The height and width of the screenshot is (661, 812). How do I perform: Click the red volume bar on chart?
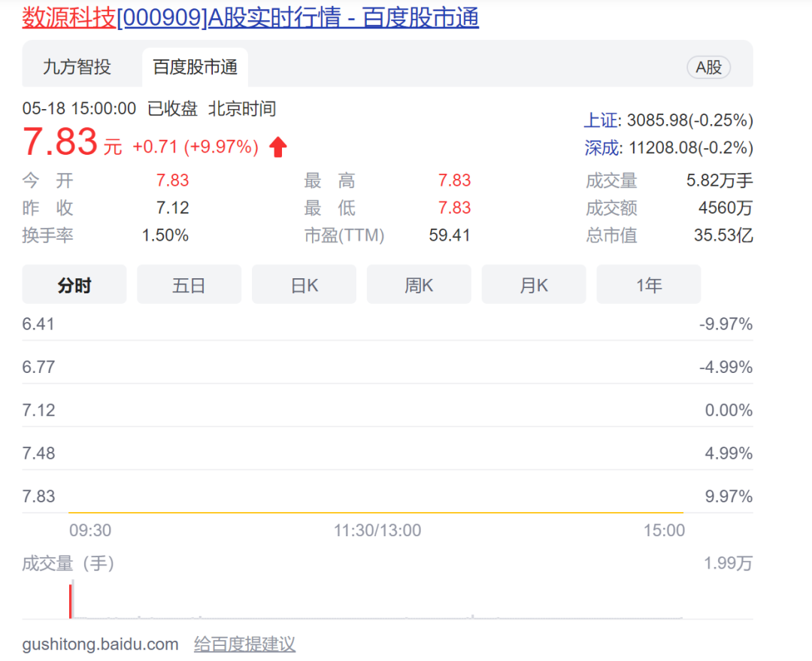(x=71, y=600)
